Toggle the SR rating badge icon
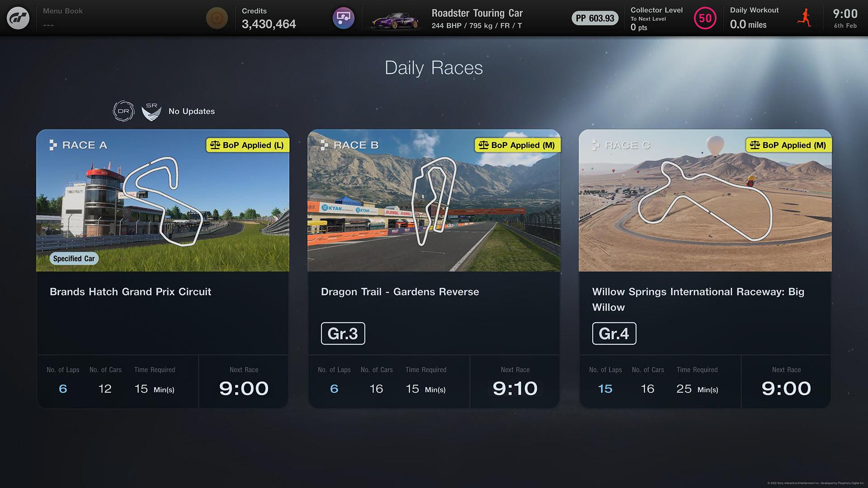The image size is (868, 488). coord(151,110)
